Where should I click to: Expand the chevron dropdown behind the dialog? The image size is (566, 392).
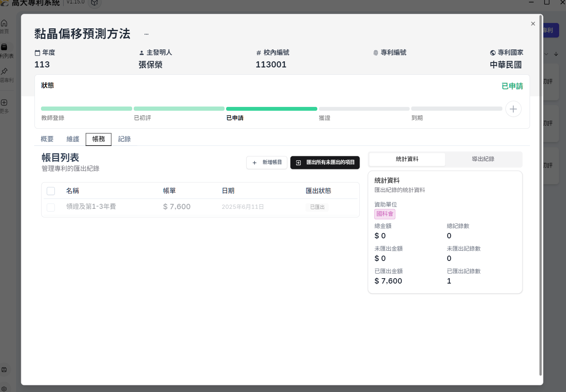point(546,54)
